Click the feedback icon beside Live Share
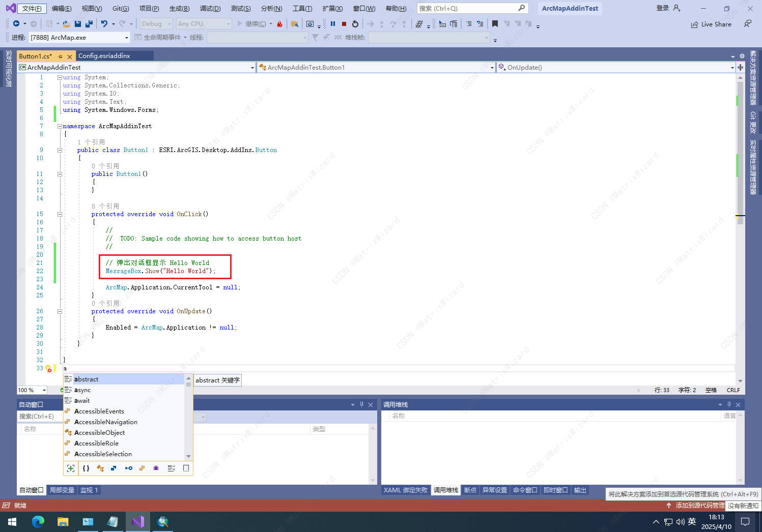Viewport: 762px width, 532px height. click(x=747, y=24)
